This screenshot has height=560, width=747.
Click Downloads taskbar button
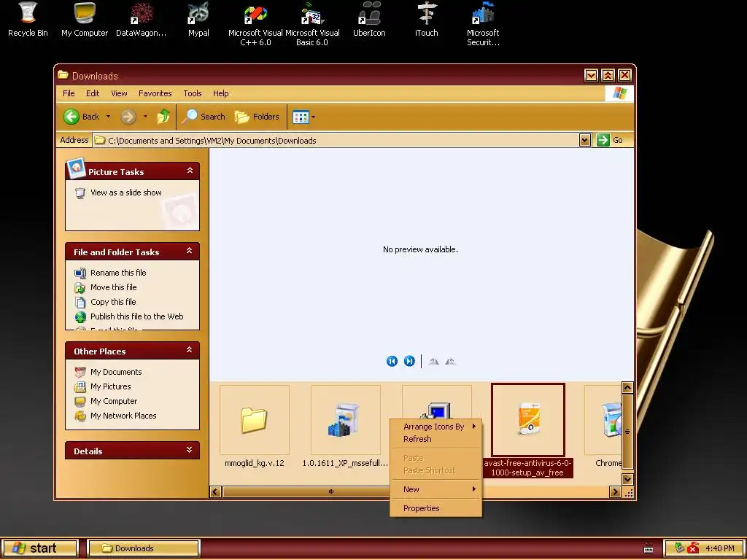(144, 548)
